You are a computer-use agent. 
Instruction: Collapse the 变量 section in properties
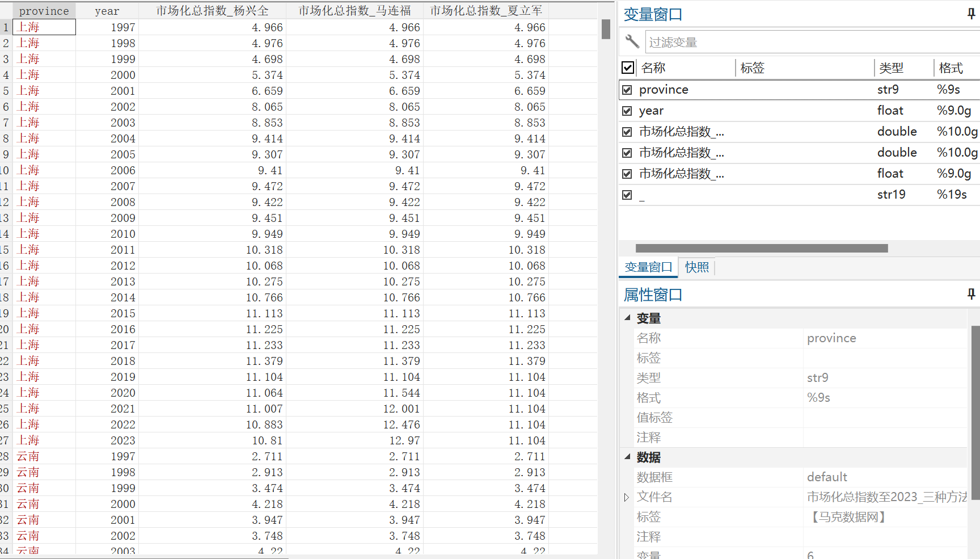(627, 318)
